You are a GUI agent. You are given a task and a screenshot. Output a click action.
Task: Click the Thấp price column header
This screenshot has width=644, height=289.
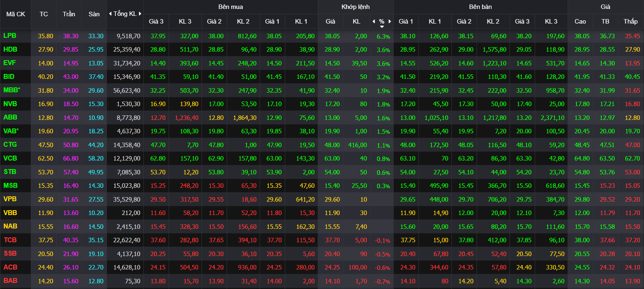(631, 22)
